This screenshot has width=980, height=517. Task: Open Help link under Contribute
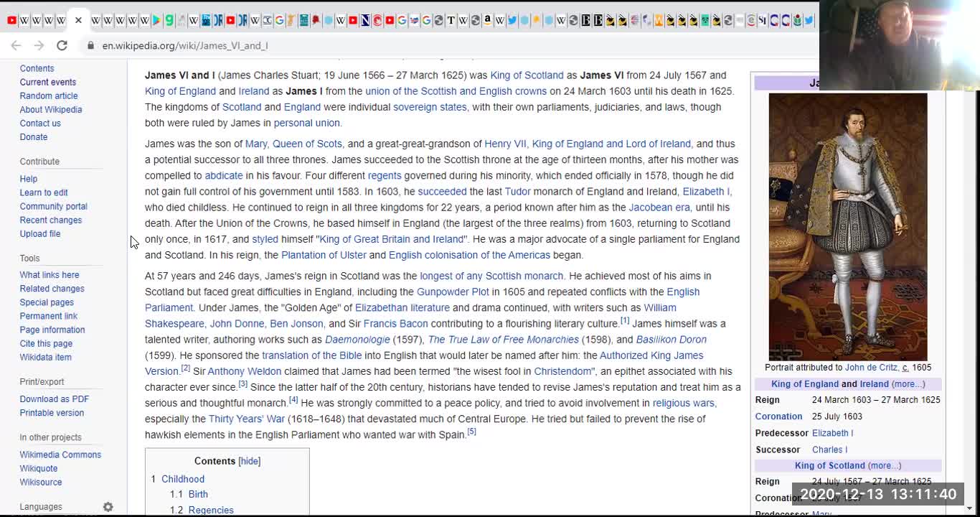pos(28,179)
